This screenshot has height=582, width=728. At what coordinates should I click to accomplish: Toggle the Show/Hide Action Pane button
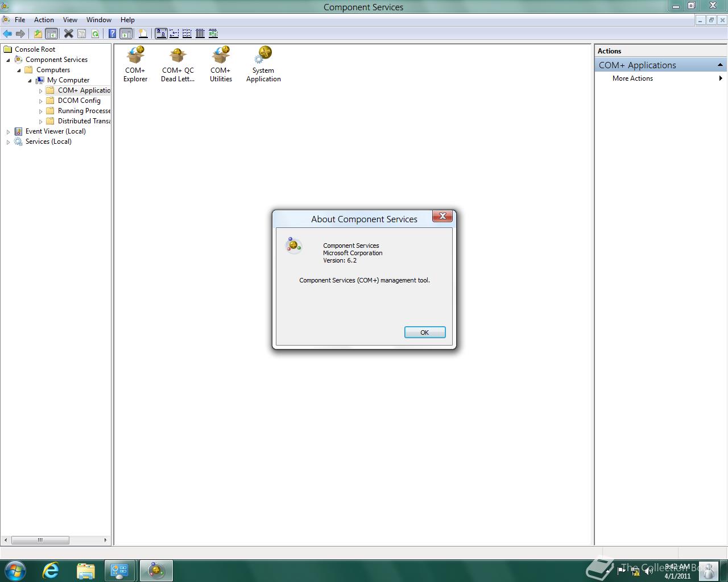(x=126, y=34)
